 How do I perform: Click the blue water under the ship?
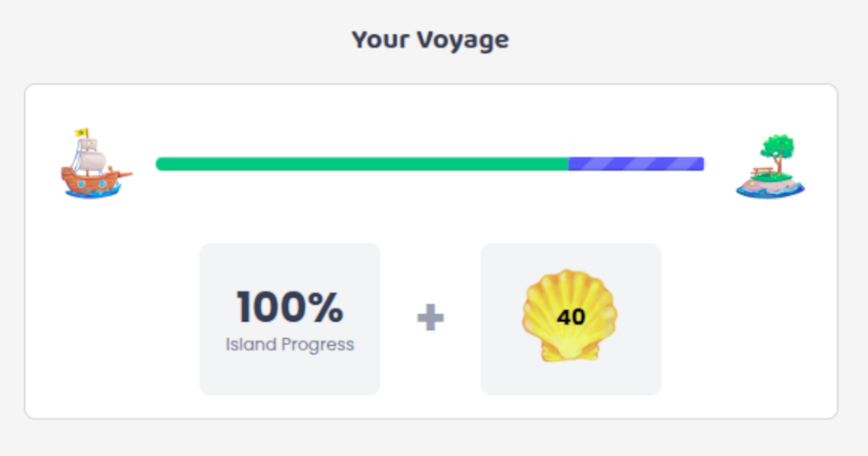pos(93,192)
